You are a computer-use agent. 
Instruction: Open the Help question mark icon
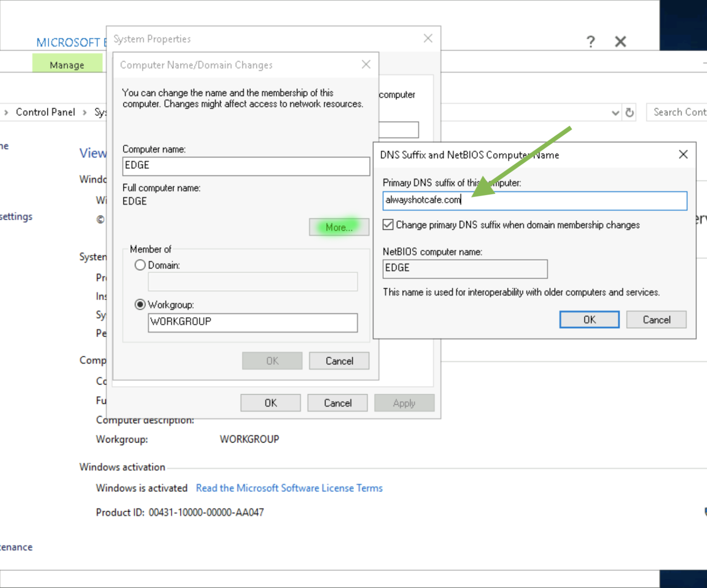pyautogui.click(x=591, y=41)
